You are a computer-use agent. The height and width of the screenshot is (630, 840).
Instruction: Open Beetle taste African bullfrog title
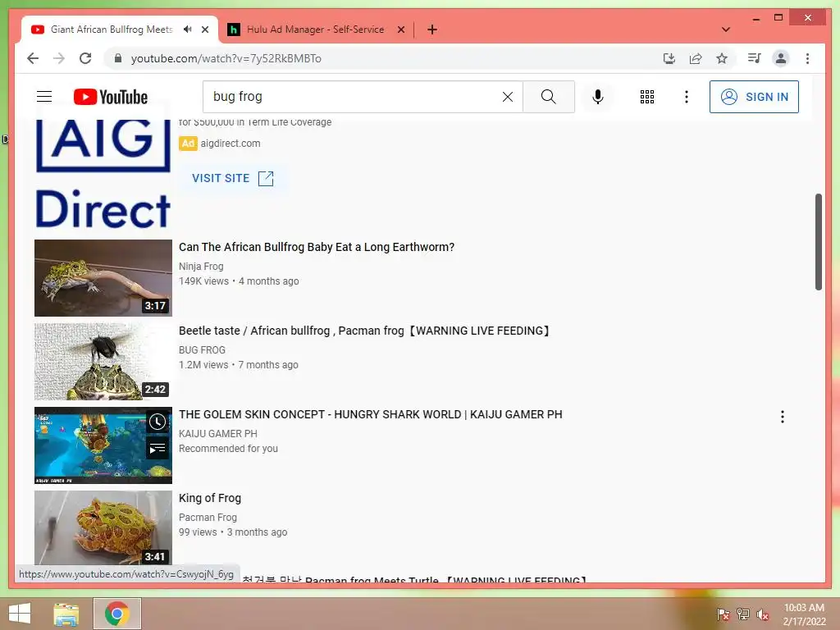(x=364, y=331)
